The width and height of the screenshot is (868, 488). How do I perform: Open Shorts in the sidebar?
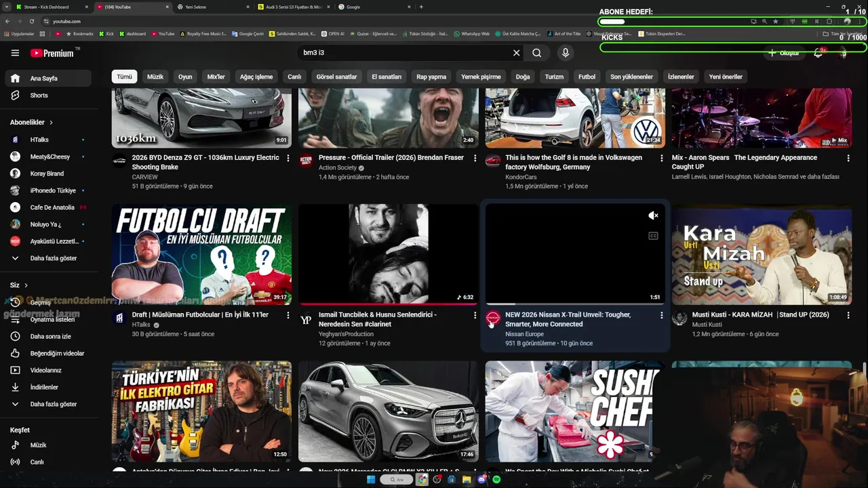[x=47, y=96]
